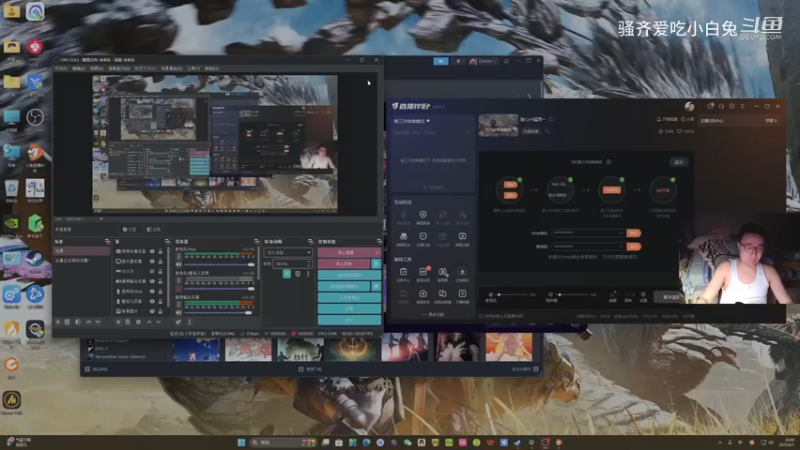Open the hamburger menu in Douyu companion header

742,106
